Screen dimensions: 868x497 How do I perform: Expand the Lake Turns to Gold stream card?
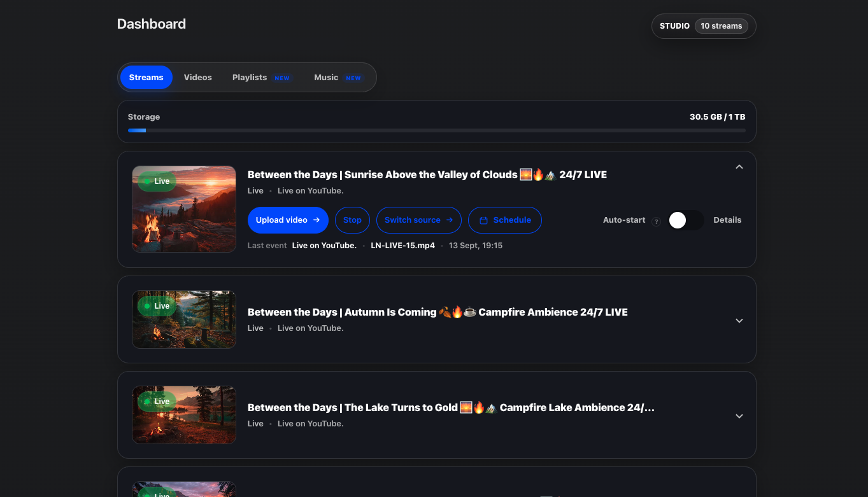739,416
